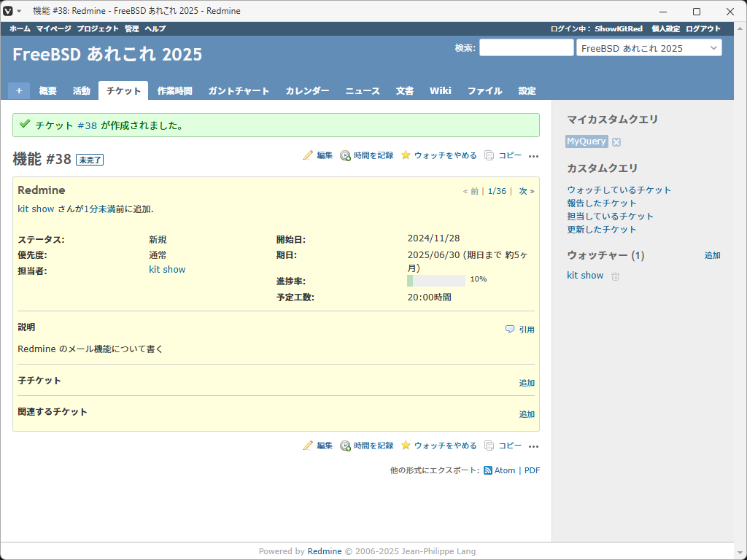Viewport: 747px width, 560px height.
Task: Open the top three-dots actions menu
Action: 533,156
